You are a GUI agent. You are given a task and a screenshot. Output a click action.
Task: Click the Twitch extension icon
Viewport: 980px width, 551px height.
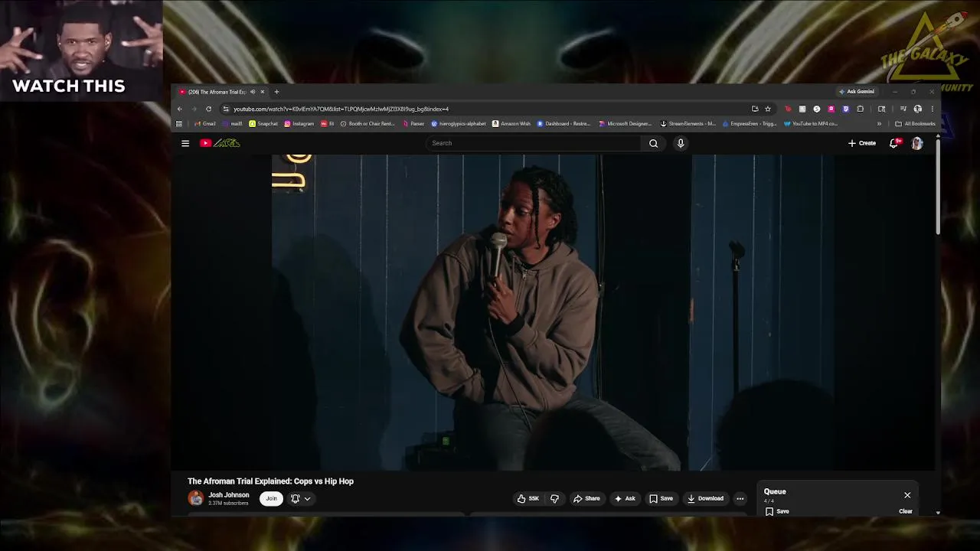[846, 109]
